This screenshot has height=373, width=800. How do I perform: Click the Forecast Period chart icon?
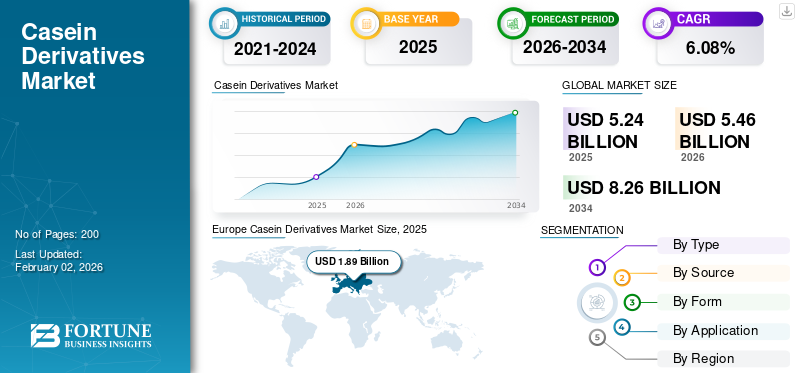click(513, 23)
